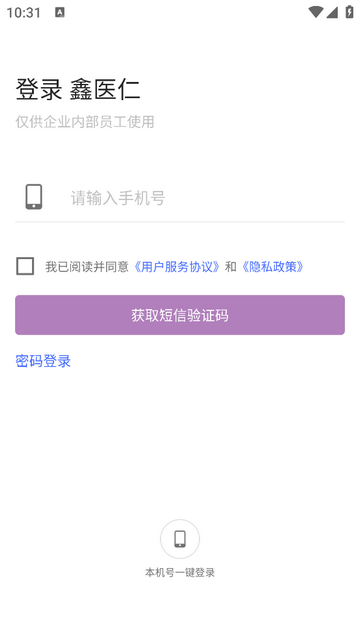Tap the 10:31 clock in the status bar
The height and width of the screenshot is (639, 360).
click(24, 13)
